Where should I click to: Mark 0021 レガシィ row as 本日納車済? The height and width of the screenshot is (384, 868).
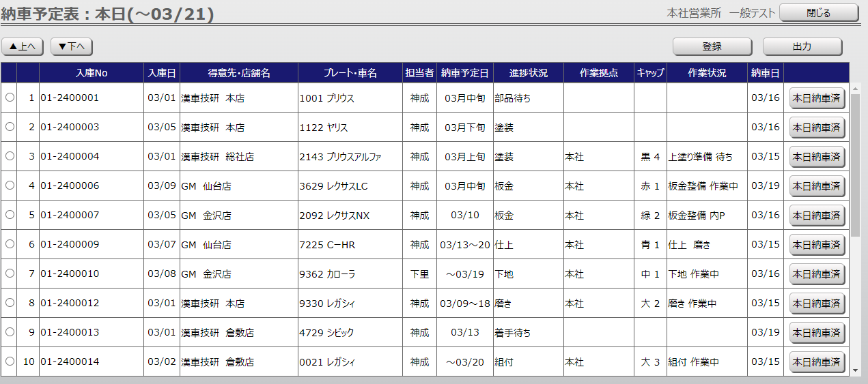pos(817,362)
